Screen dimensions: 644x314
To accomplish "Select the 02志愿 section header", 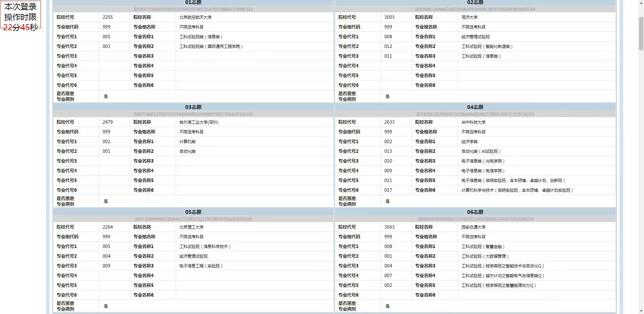I will coord(475,2).
